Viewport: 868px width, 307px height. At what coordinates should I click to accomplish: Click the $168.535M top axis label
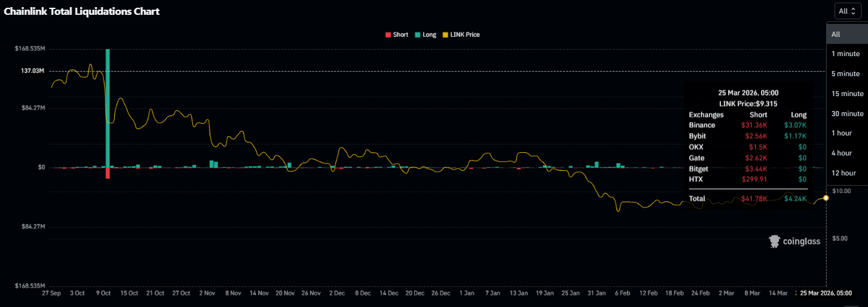30,49
